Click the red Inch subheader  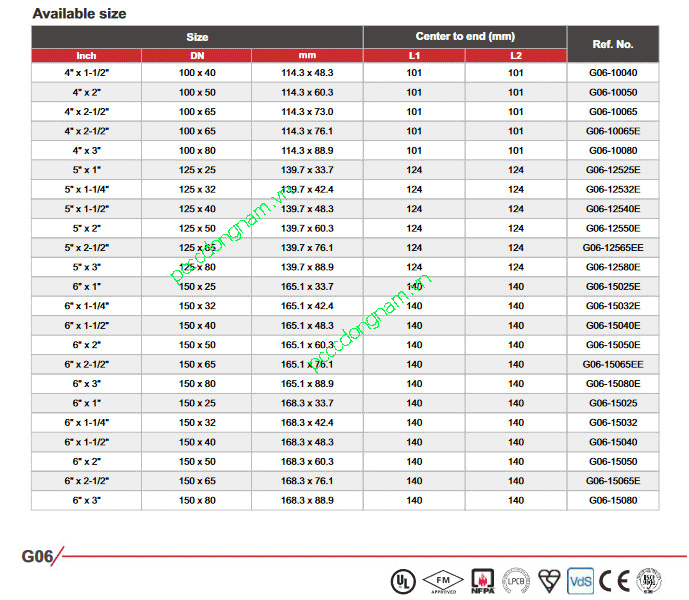pos(86,56)
